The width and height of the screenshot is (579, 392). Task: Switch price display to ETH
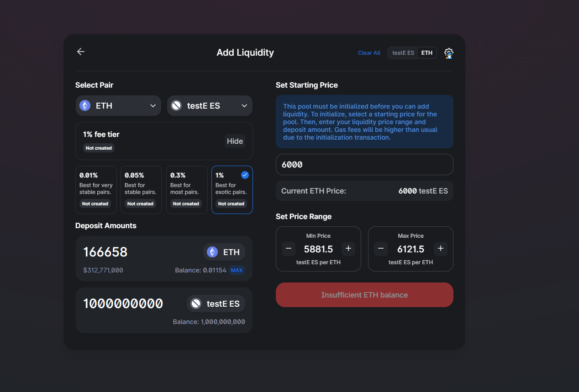[426, 52]
